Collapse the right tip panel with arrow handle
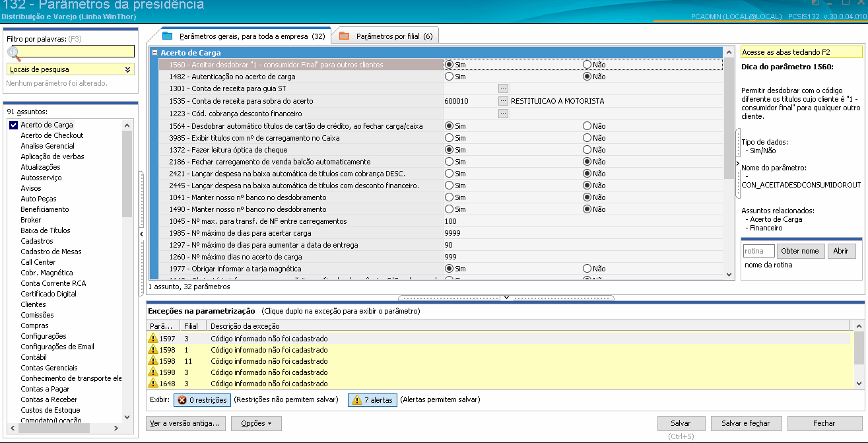Viewport: 868px width, 443px height. (737, 163)
